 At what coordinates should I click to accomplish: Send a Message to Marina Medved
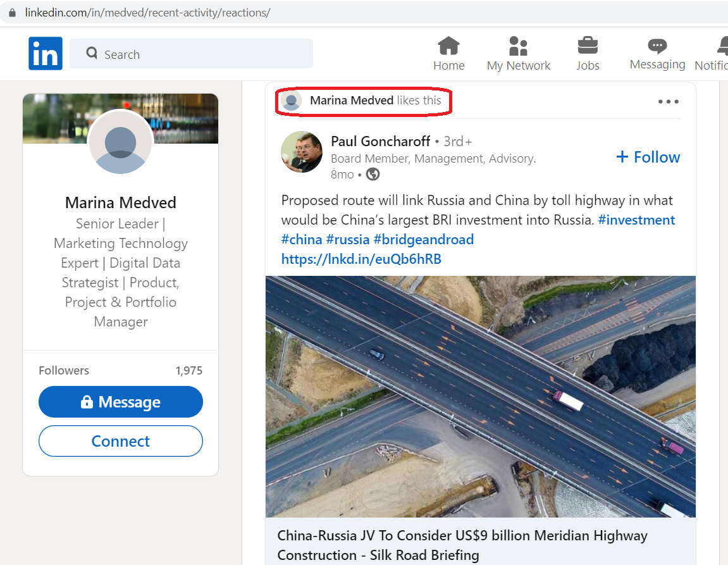121,402
